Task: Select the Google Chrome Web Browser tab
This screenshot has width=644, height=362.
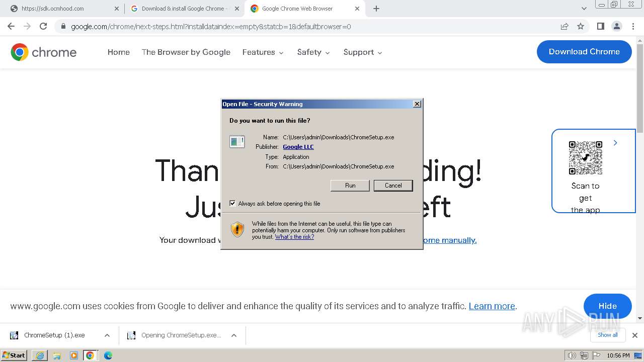Action: [x=304, y=9]
